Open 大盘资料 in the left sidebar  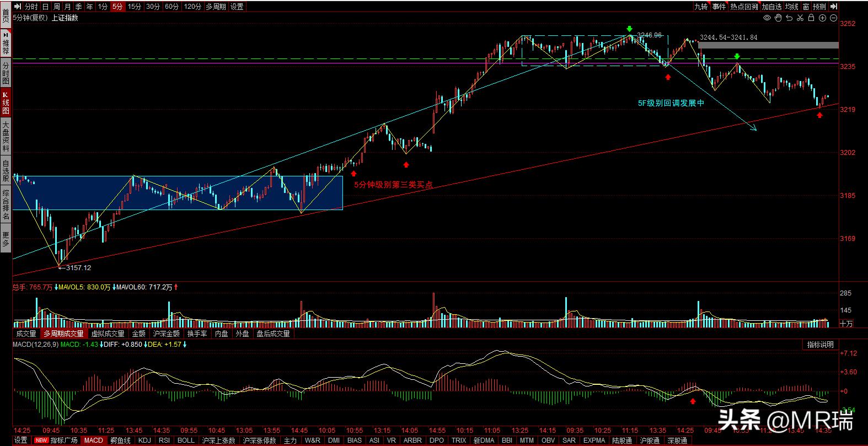point(6,137)
